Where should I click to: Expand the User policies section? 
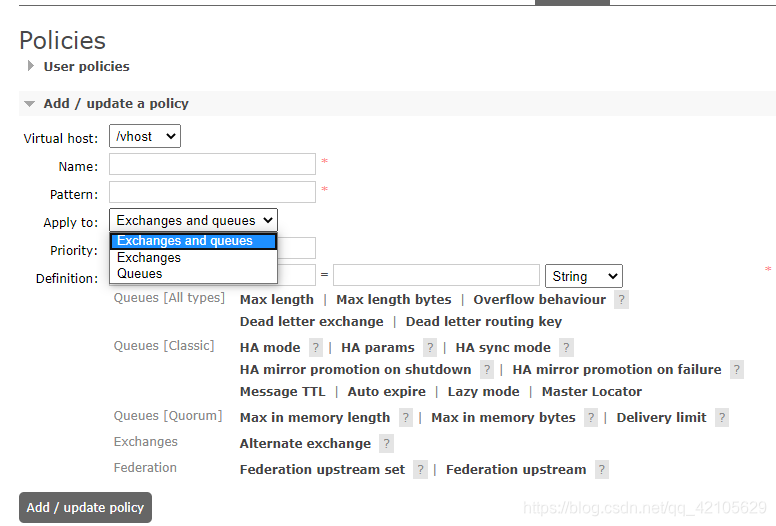pyautogui.click(x=86, y=66)
